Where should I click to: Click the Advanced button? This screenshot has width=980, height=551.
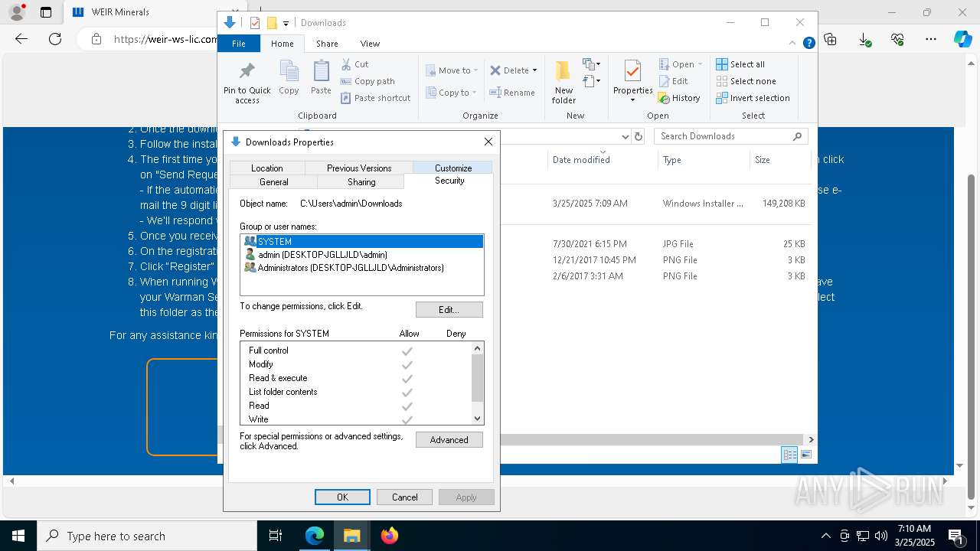(449, 440)
